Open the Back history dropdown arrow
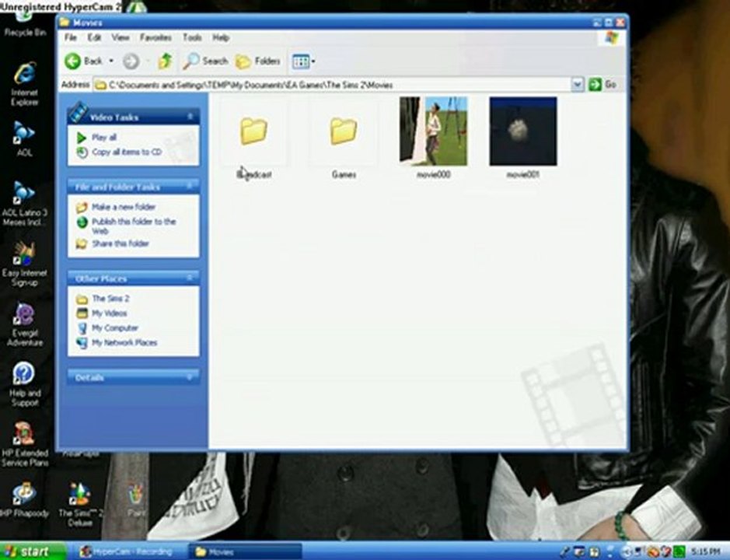This screenshot has height=560, width=730. (111, 61)
